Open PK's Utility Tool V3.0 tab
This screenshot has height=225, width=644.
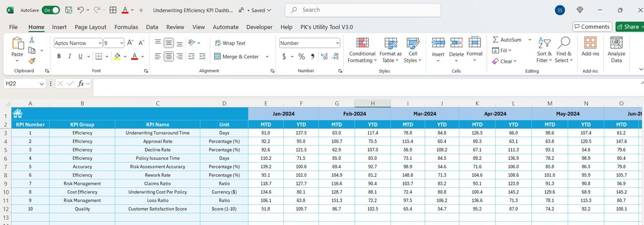[327, 27]
